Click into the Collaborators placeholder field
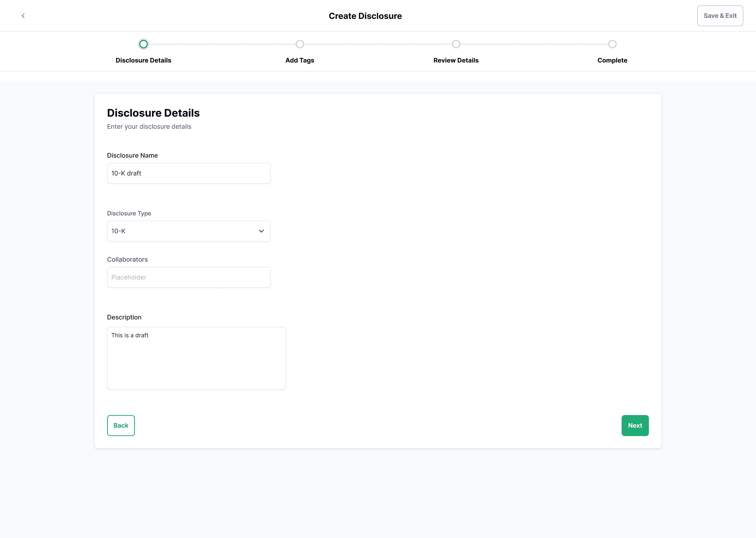 (189, 277)
